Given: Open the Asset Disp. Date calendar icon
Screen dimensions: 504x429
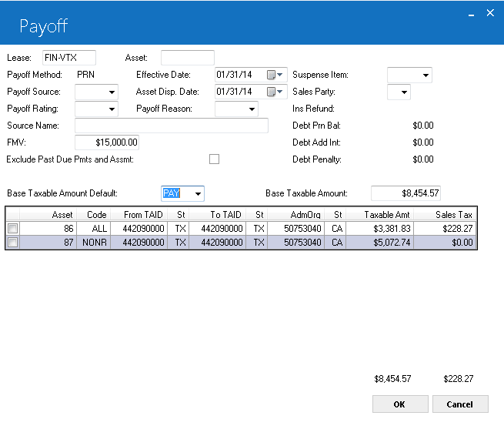Looking at the screenshot, I should point(275,92).
